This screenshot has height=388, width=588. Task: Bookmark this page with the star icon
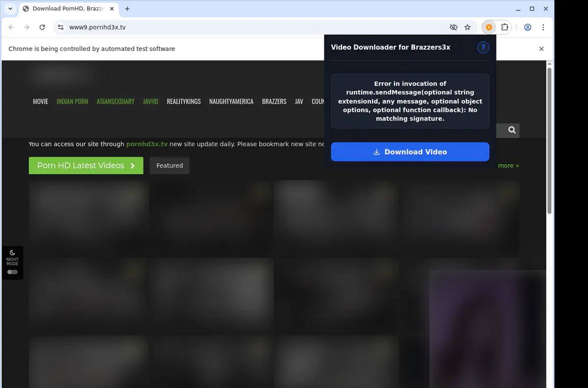click(x=467, y=27)
